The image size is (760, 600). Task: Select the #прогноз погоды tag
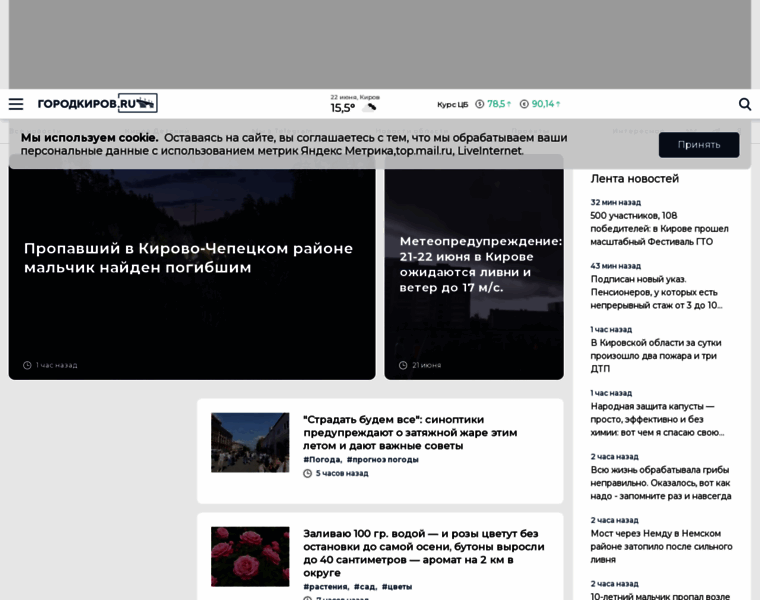pos(382,459)
